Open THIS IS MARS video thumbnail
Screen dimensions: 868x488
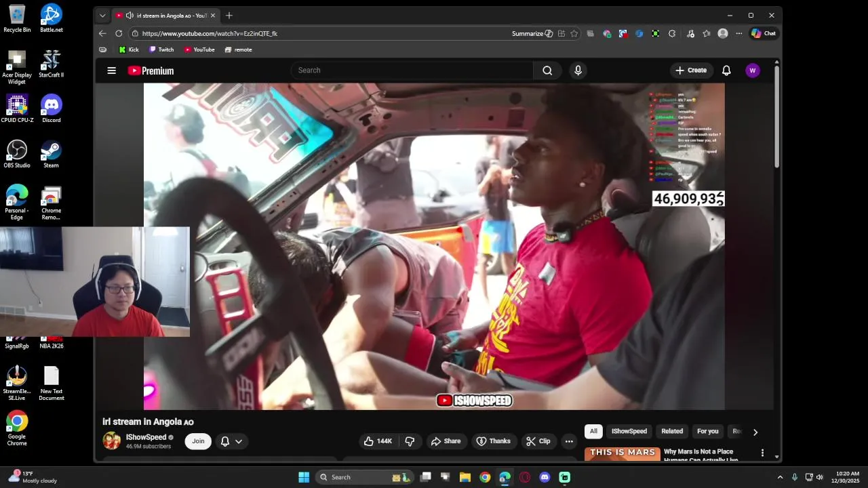[623, 453]
